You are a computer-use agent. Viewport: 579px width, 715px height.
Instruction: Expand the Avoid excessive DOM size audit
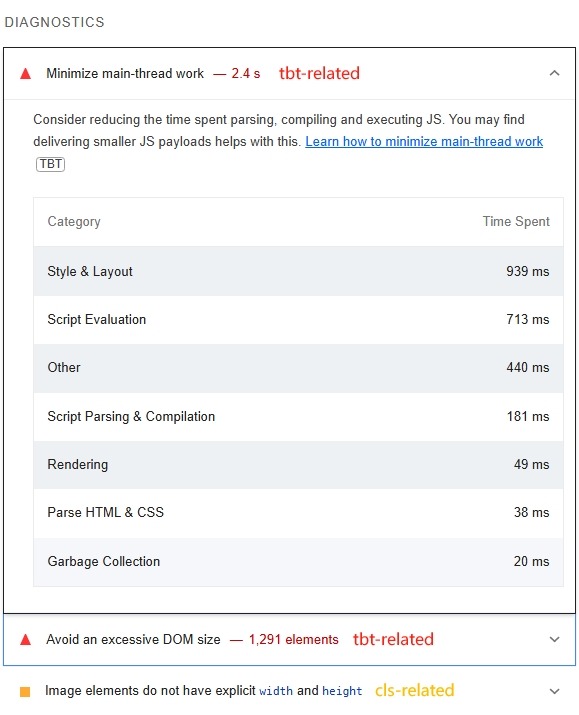point(554,639)
